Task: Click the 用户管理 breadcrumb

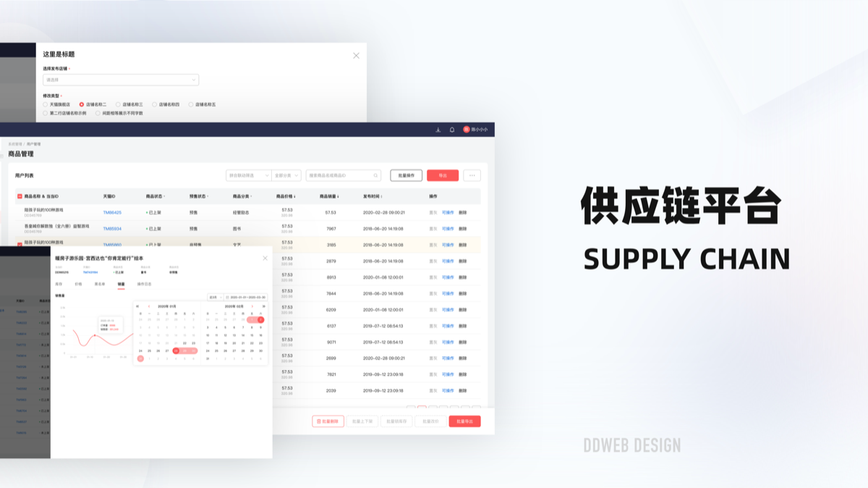Action: coord(33,144)
